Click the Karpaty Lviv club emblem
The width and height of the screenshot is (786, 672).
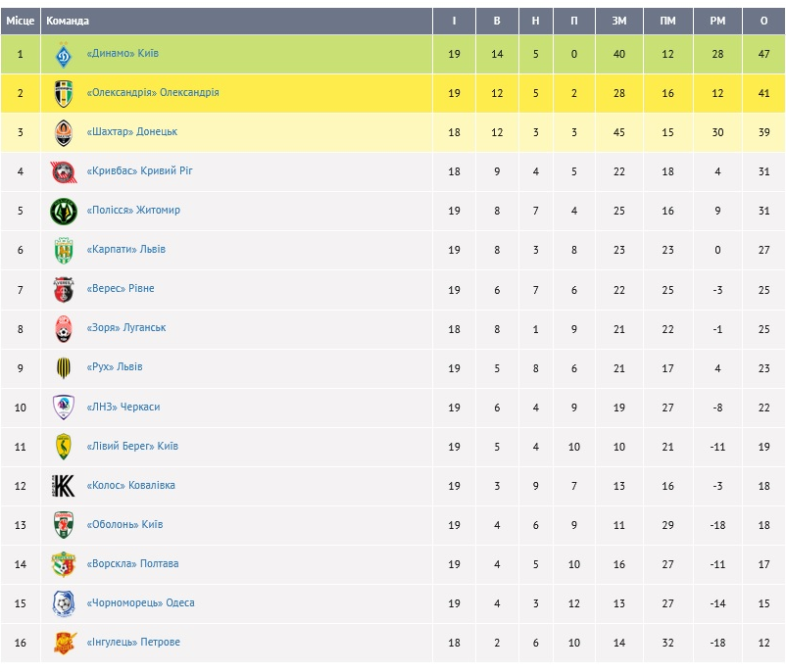coord(64,250)
